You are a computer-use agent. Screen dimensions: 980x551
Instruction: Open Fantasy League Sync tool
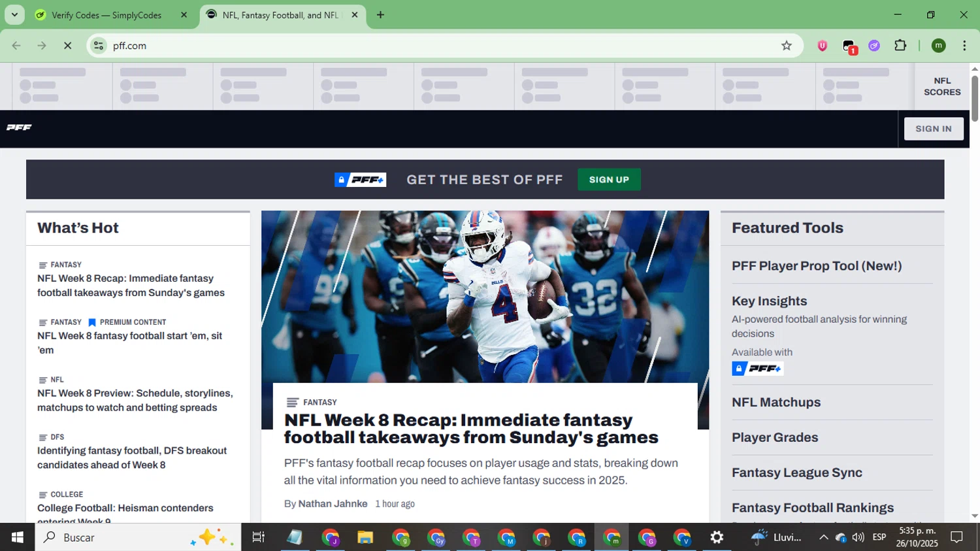pos(797,473)
